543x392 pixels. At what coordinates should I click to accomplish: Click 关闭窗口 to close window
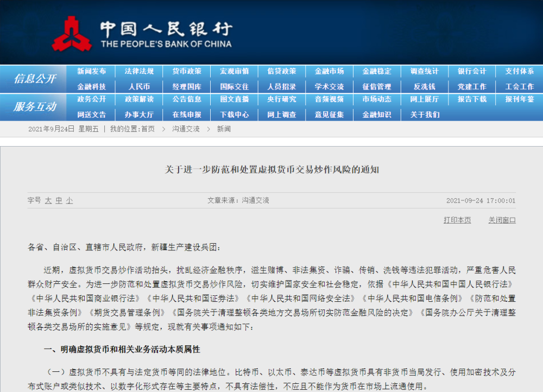tap(502, 220)
